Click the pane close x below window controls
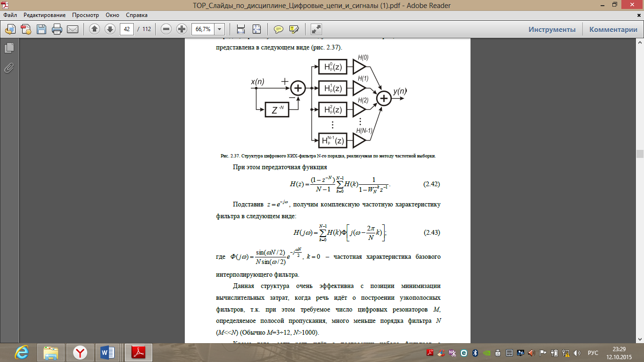644x362 pixels. pos(639,15)
